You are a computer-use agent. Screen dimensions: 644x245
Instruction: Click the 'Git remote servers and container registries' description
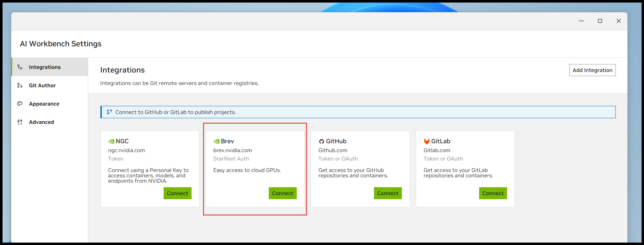pos(179,83)
